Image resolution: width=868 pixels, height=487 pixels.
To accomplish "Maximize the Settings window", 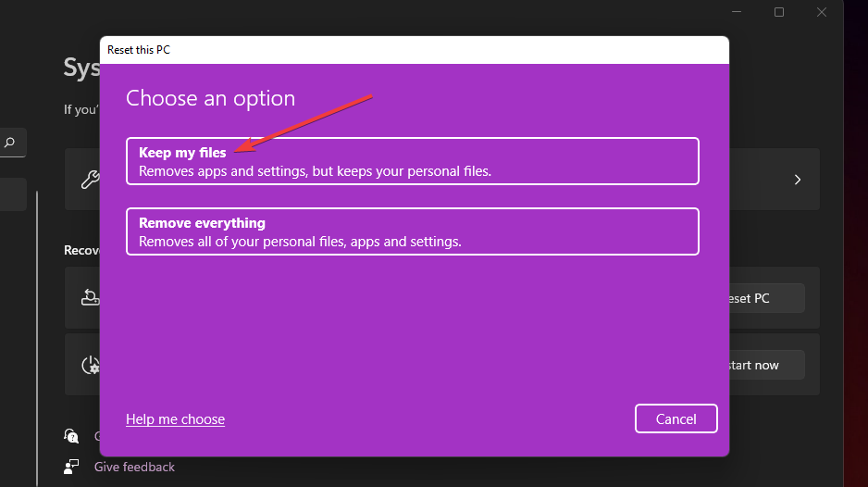I will 779,12.
